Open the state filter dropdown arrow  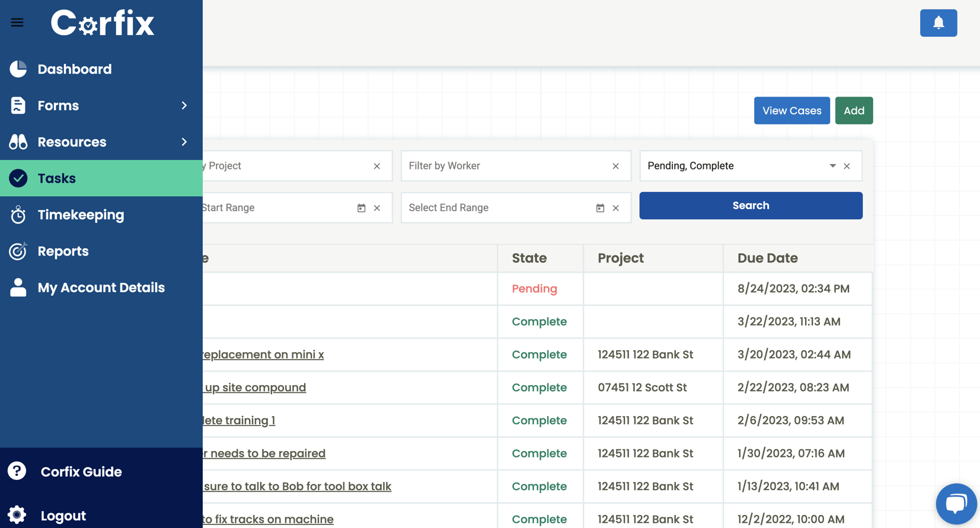(832, 166)
